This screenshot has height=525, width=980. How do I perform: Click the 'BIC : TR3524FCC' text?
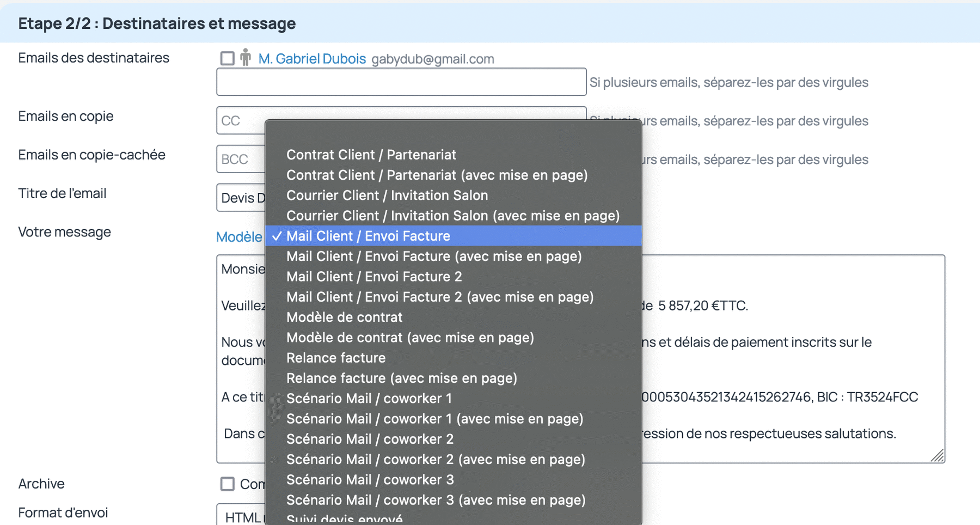[x=868, y=397]
